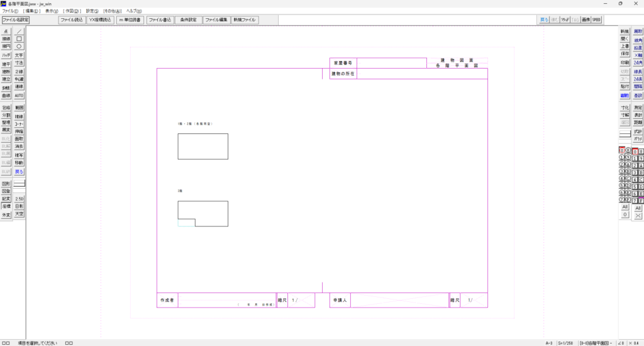Select the 分割 divide tool
644x346 pixels.
pyautogui.click(x=6, y=116)
